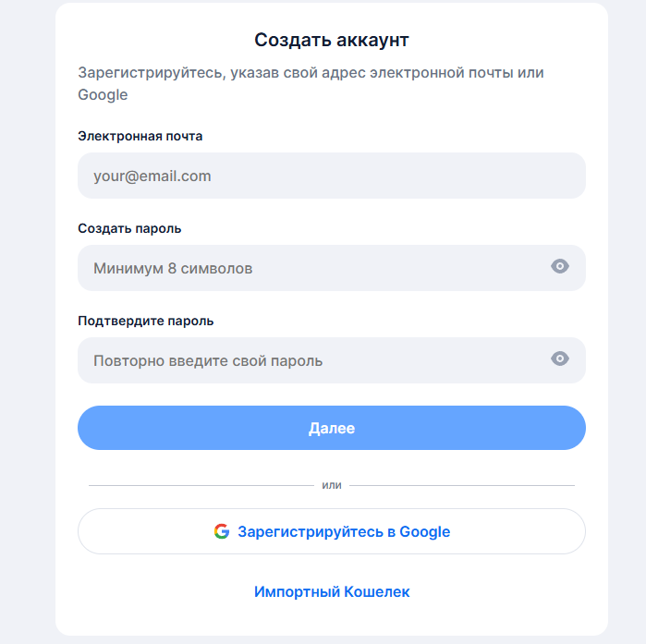The height and width of the screenshot is (644, 646).
Task: Show password in the Создать пароль field
Action: (560, 267)
